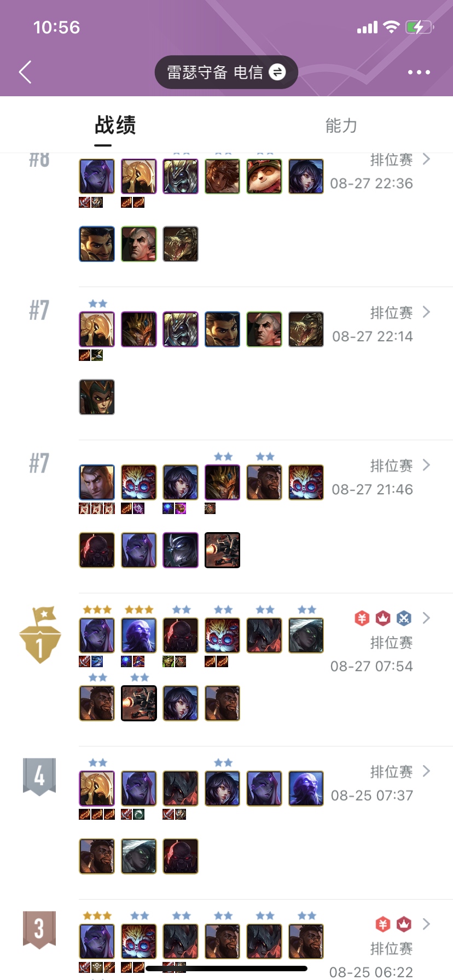Tap the red coin hexagon badge at 08-27 07:54
Viewport: 453px width, 980px height.
point(362,618)
